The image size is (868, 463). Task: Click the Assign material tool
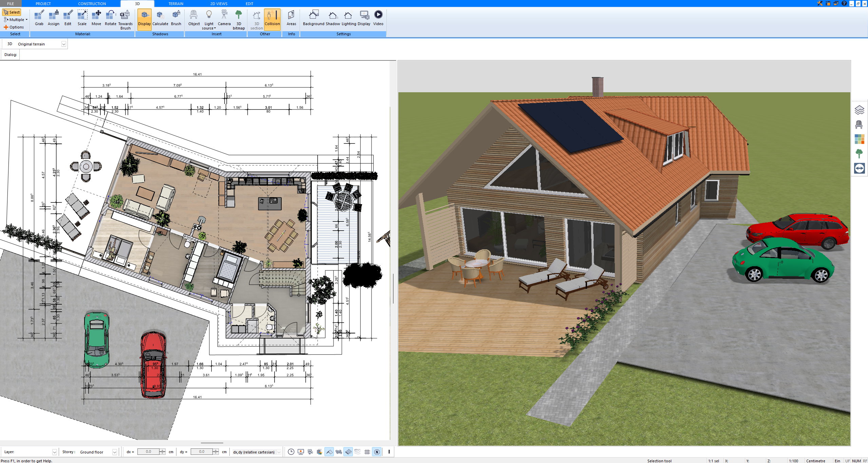(x=53, y=18)
